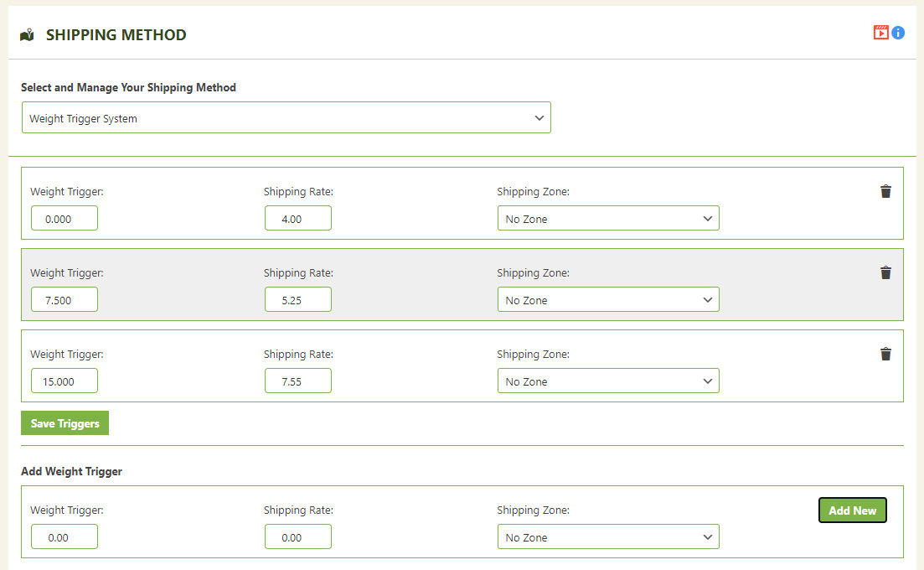Focus the 4.00 shipping rate field

pos(297,219)
